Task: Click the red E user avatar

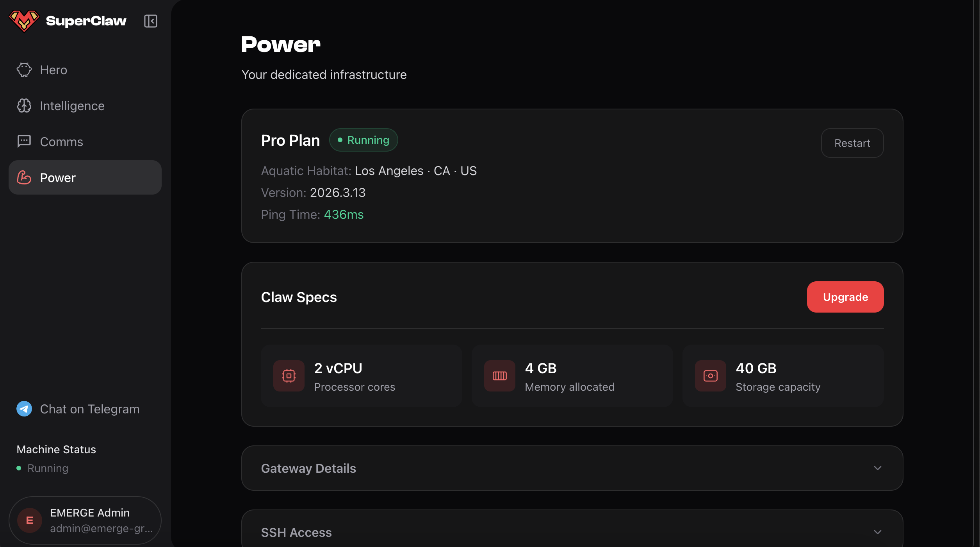Action: tap(30, 520)
